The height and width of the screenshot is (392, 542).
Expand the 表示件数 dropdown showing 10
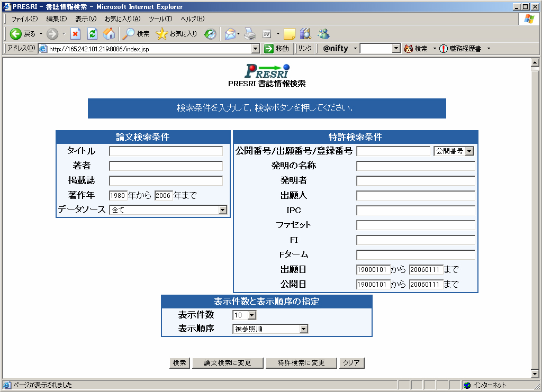[x=251, y=315]
